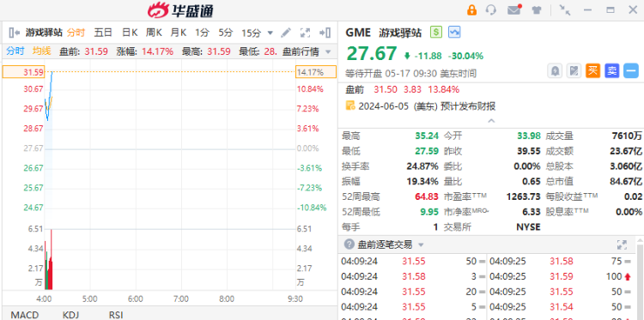Open customer service headset icon
Image resolution: width=644 pixels, height=320 pixels.
491,9
